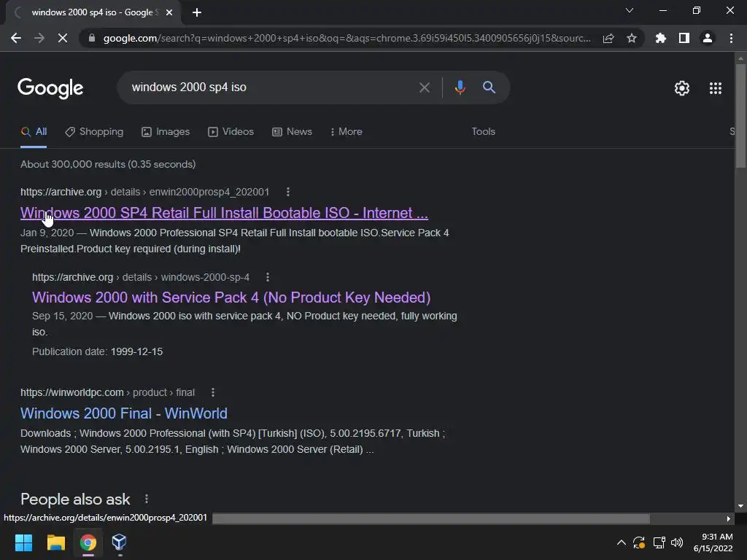This screenshot has height=560, width=747.
Task: Go back to the previous page
Action: (16, 38)
